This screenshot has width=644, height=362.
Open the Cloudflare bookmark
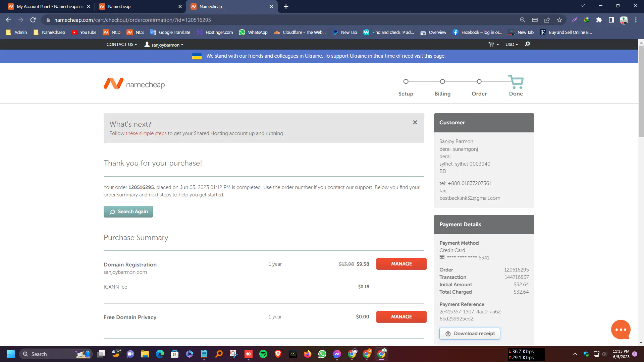coord(300,33)
